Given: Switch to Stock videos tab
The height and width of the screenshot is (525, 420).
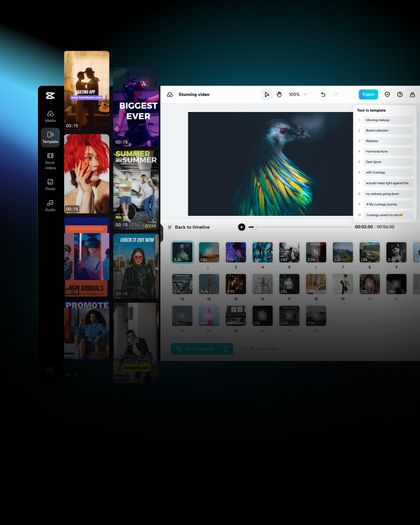Looking at the screenshot, I should (x=50, y=161).
